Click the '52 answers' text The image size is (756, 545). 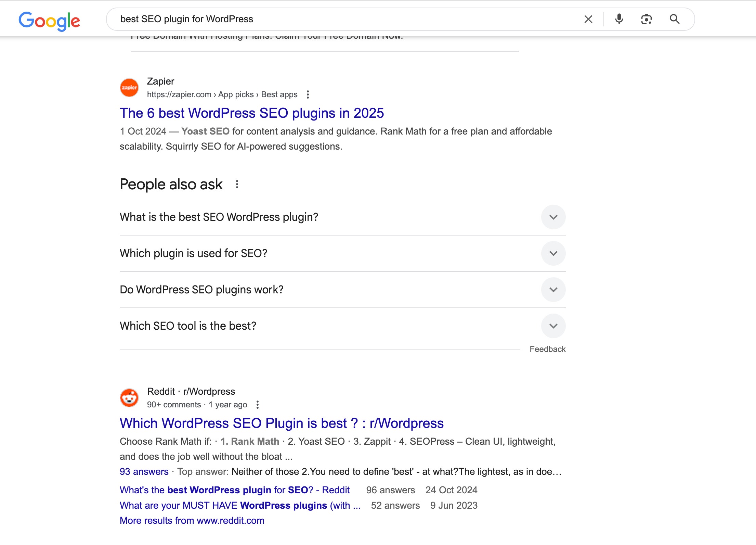395,506
